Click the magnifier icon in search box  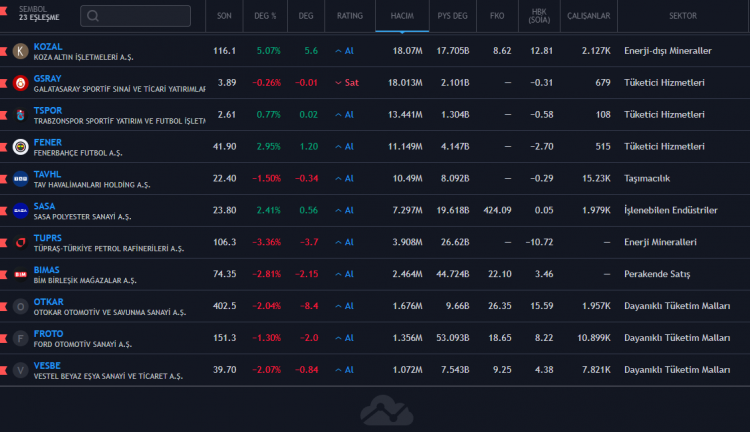coord(93,16)
